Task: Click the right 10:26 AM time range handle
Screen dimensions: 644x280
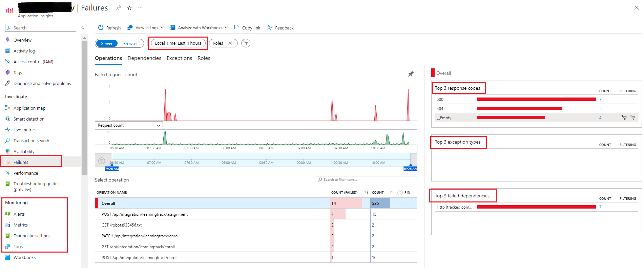Action: tap(411, 168)
